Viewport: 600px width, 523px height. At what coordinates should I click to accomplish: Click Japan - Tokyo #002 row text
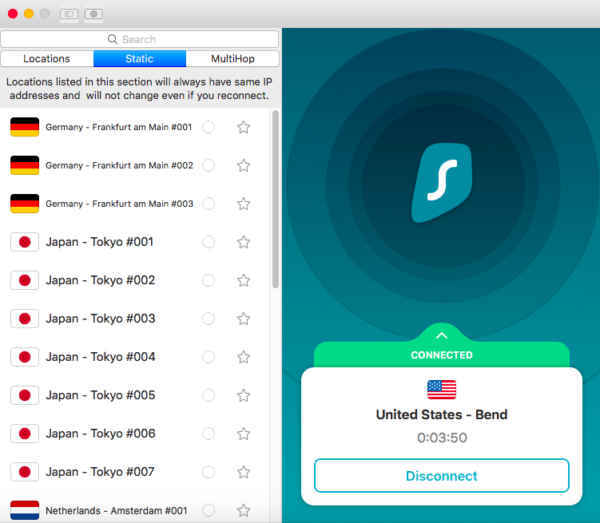pyautogui.click(x=100, y=280)
